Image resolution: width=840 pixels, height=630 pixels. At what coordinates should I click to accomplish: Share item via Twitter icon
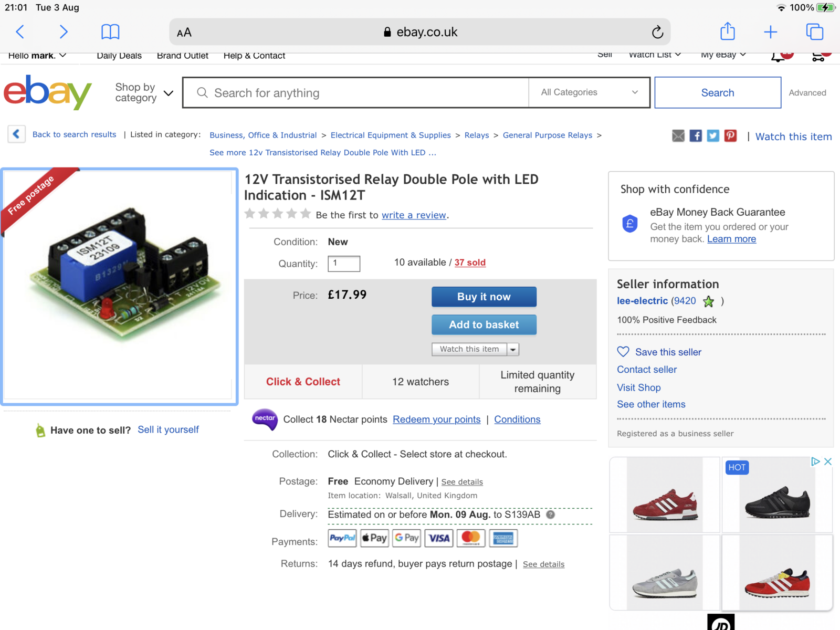(x=713, y=136)
